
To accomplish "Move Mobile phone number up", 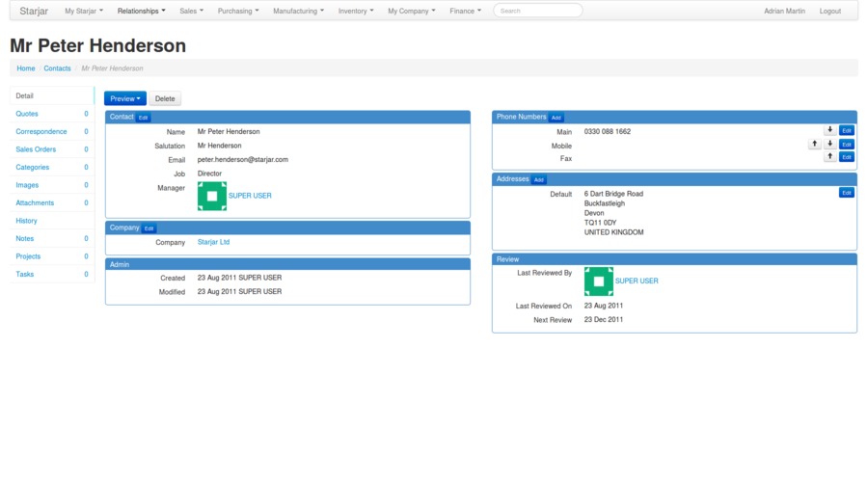I will pyautogui.click(x=815, y=144).
